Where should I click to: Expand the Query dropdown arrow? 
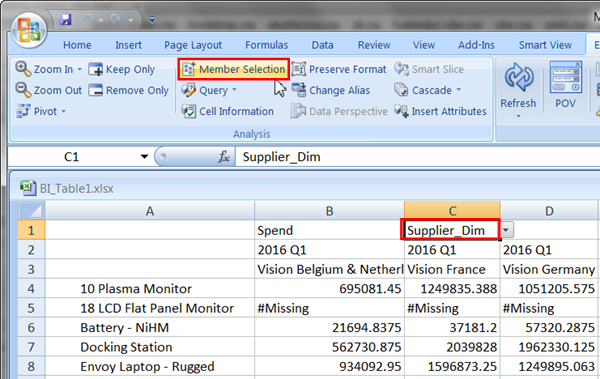tap(234, 90)
